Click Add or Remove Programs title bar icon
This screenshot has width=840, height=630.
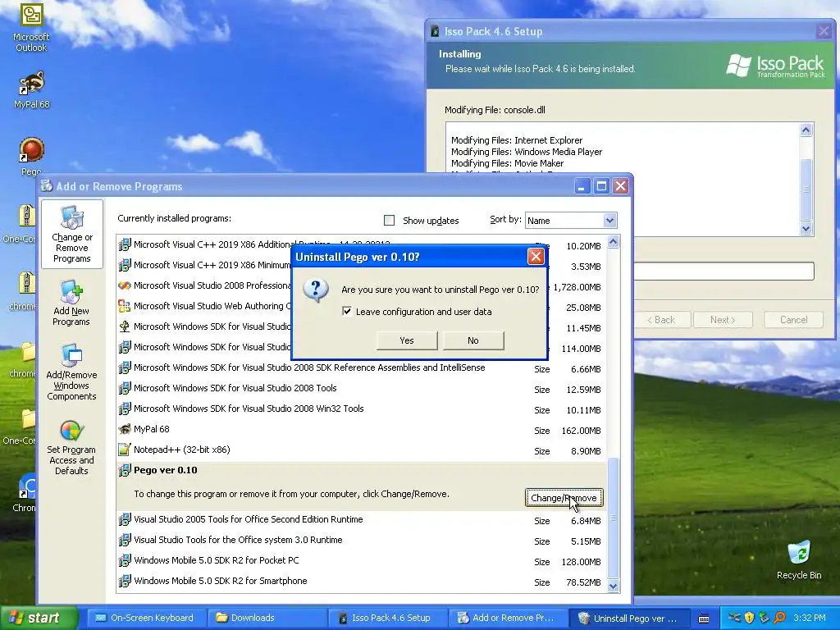(x=47, y=186)
